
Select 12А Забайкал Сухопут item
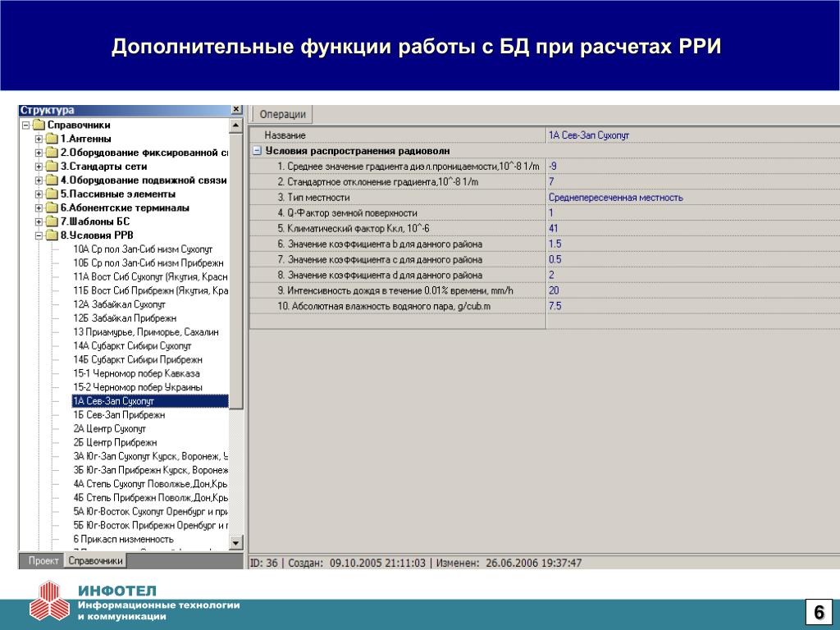pyautogui.click(x=120, y=305)
